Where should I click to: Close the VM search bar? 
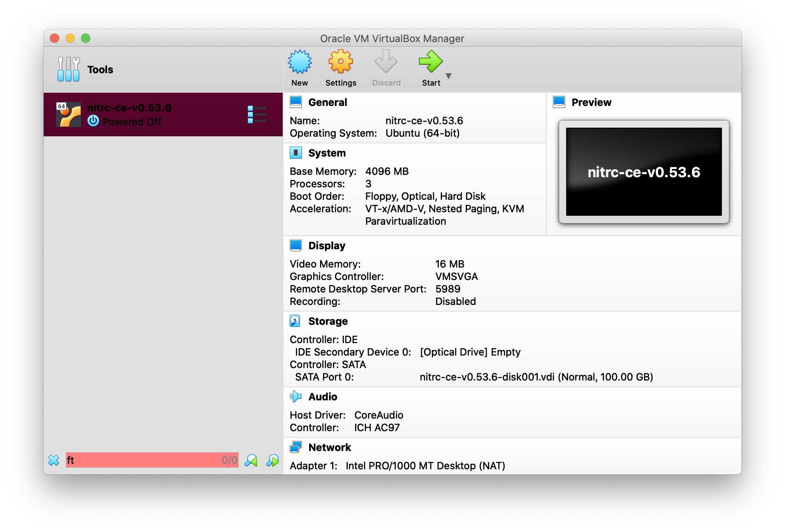click(54, 460)
